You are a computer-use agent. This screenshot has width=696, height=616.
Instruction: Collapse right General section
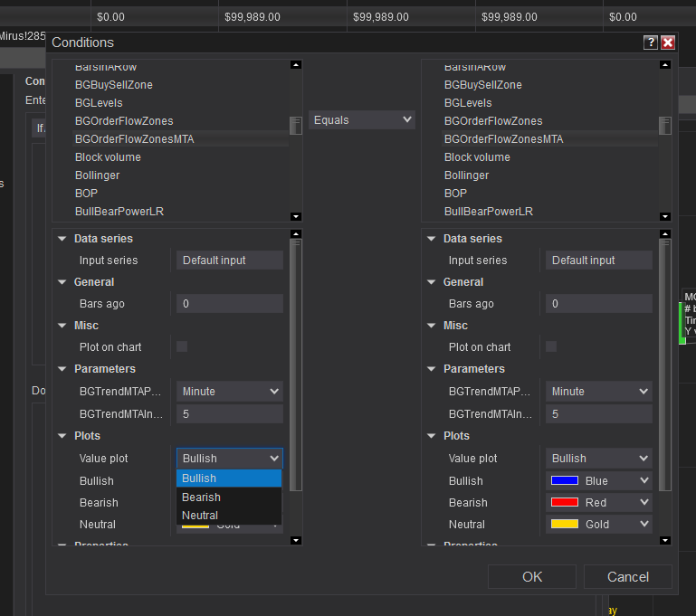[432, 282]
